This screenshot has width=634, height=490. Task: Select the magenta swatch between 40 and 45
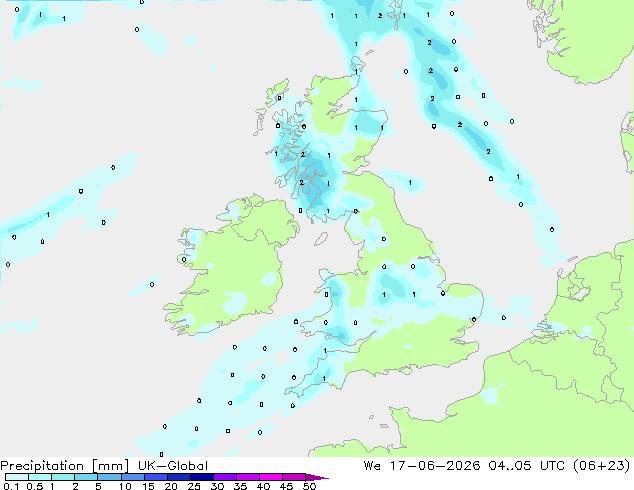[x=271, y=477]
